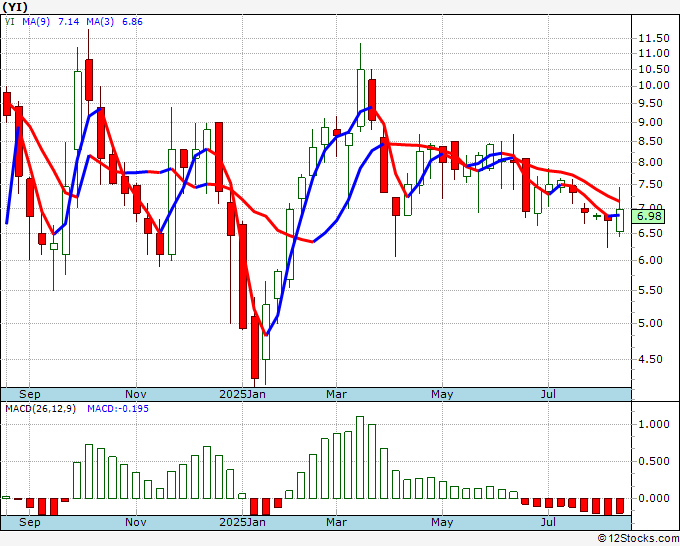Screen dimensions: 680x546
Task: Click the Mar label on price chart axis
Action: point(337,394)
